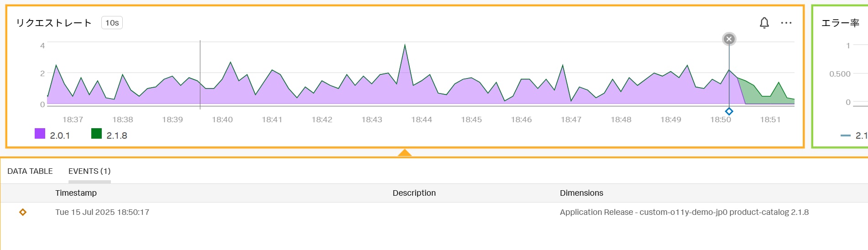Click the Application Release product-catalog 2.1.8 dimension
The image size is (868, 250).
684,212
